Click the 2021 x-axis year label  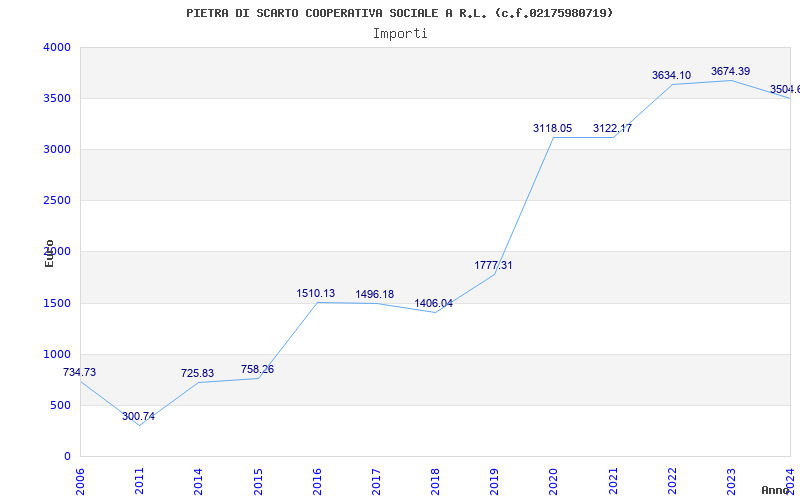[613, 482]
